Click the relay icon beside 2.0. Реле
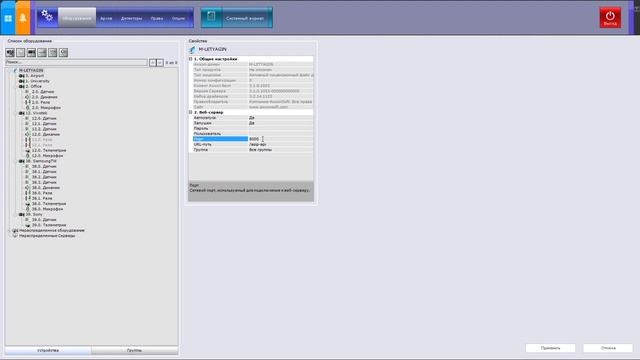 coord(28,102)
